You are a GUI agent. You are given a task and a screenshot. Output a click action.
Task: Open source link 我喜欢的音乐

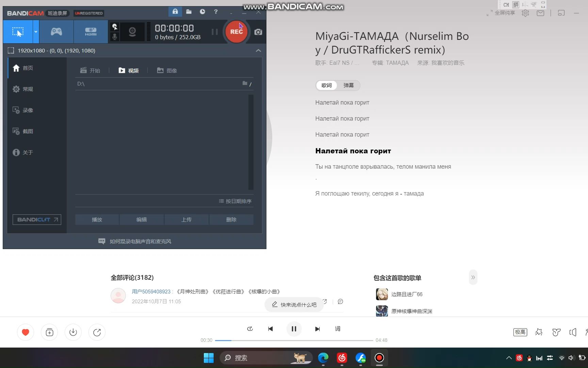pyautogui.click(x=448, y=63)
